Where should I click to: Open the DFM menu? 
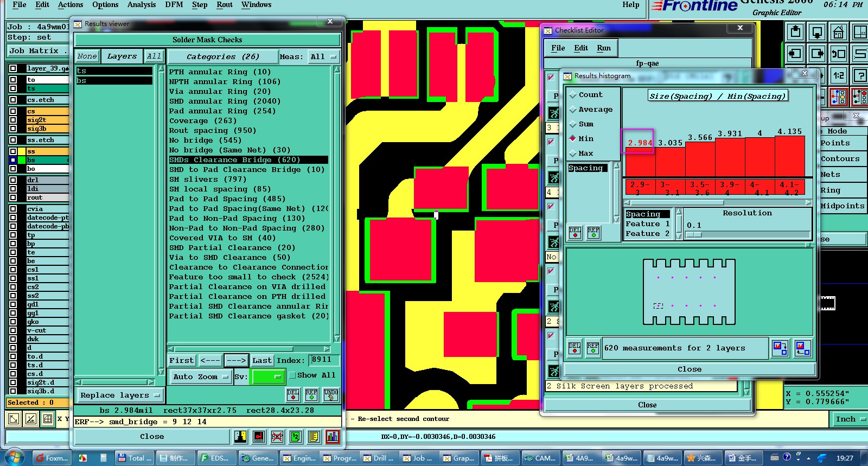(174, 5)
